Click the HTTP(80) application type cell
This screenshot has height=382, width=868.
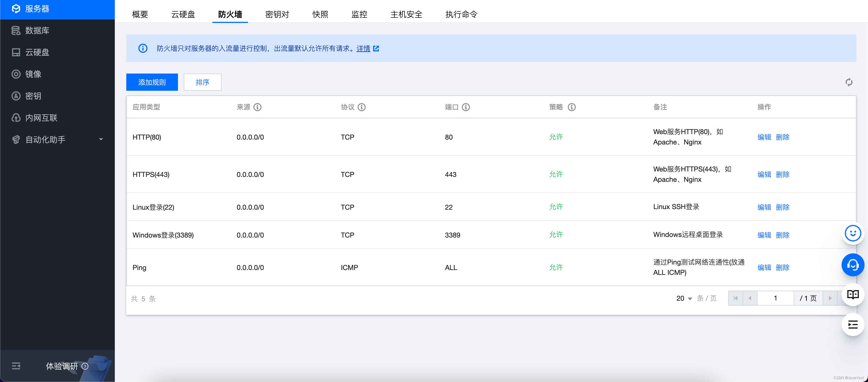(147, 137)
